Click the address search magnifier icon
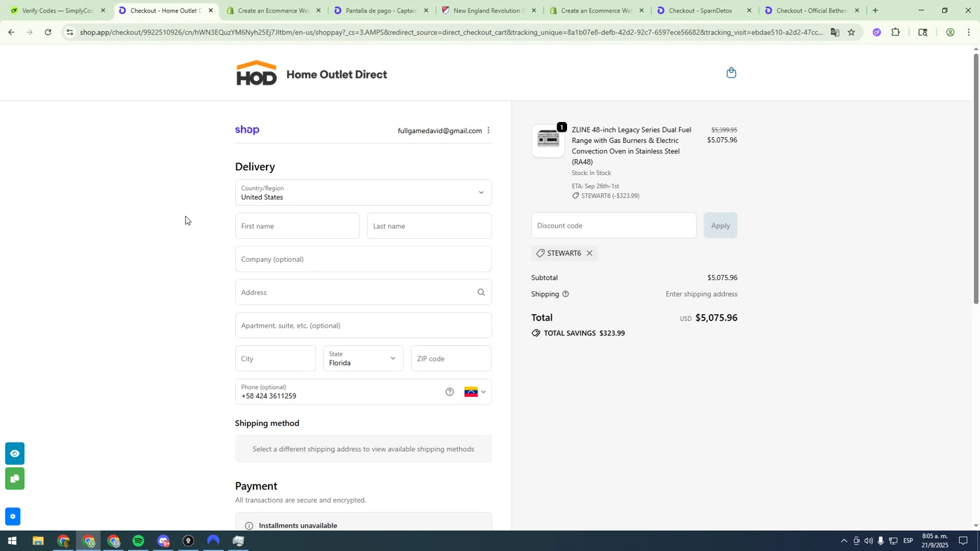Image resolution: width=980 pixels, height=551 pixels. (x=481, y=292)
